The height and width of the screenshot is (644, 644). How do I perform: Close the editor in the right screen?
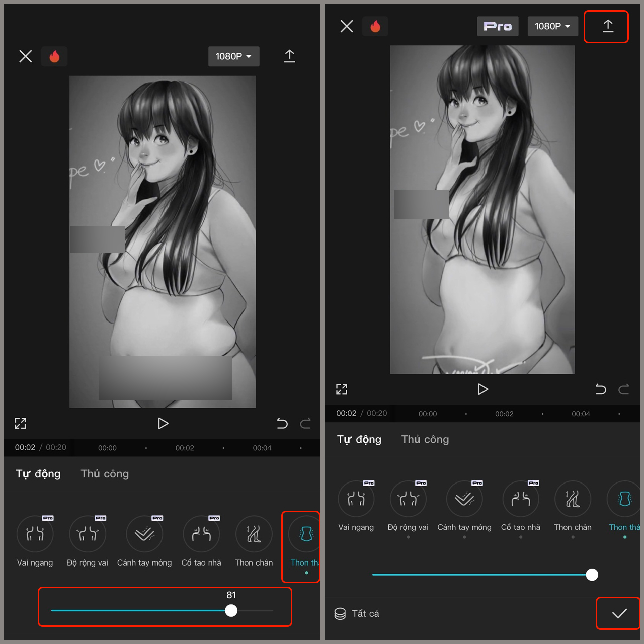347,26
